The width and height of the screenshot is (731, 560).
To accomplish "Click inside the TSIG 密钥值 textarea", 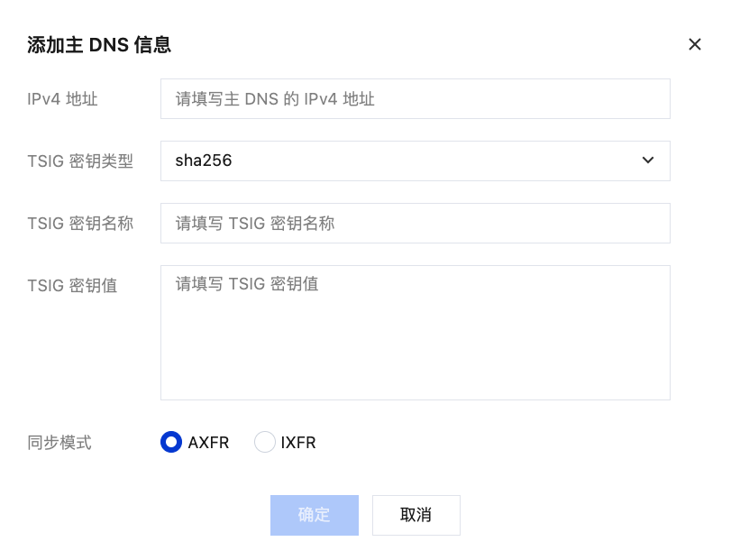I will pyautogui.click(x=415, y=332).
